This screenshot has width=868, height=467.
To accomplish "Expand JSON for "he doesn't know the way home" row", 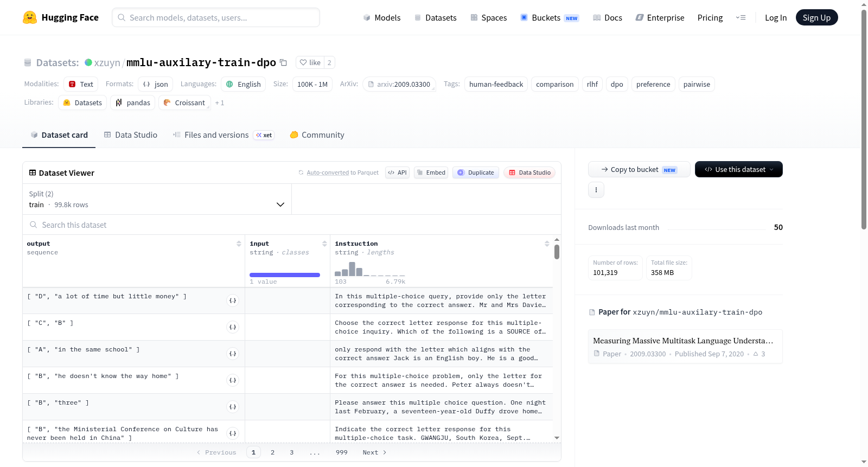I will tap(233, 380).
